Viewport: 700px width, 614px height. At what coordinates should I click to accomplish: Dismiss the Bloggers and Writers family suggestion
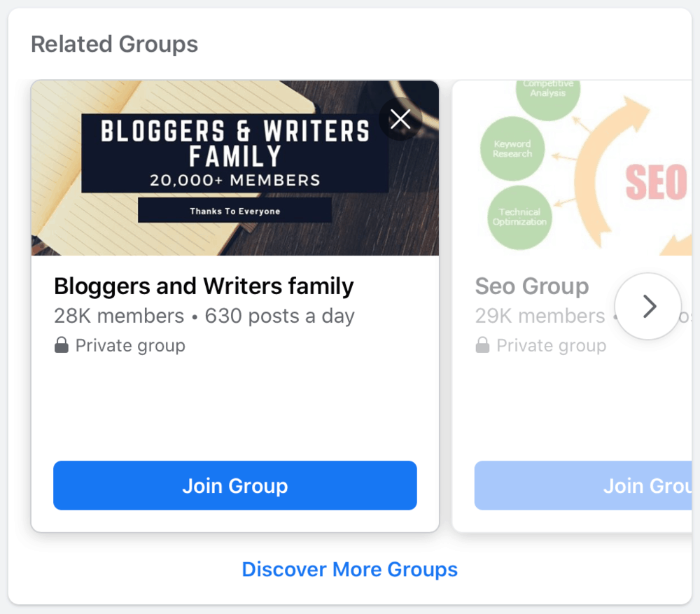pos(400,119)
